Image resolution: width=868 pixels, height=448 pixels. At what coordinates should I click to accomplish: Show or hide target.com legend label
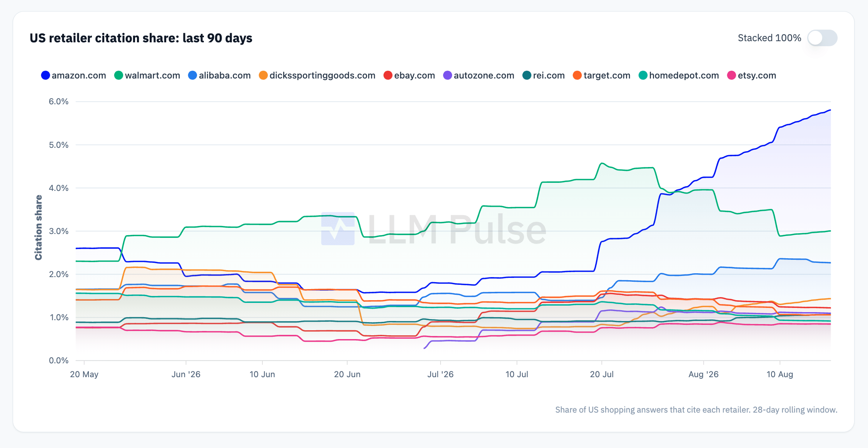pyautogui.click(x=607, y=75)
